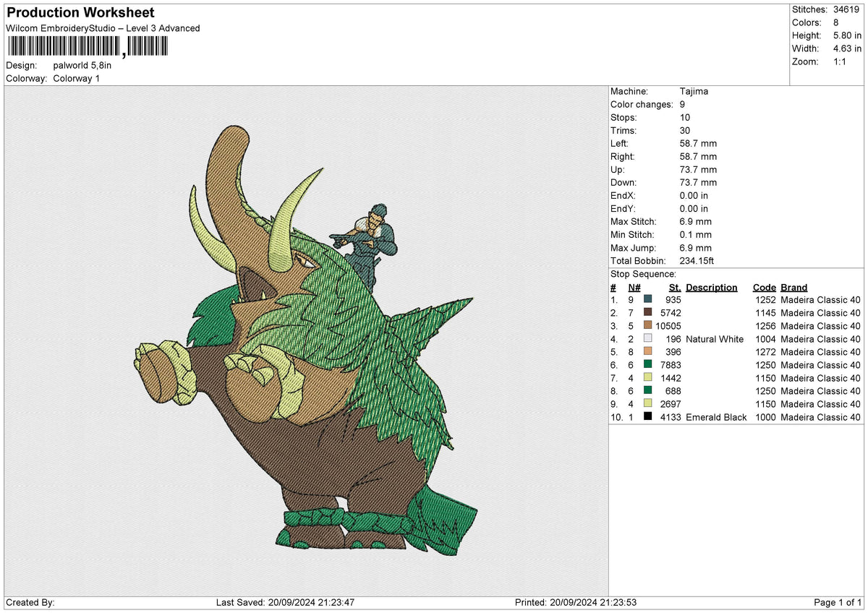Click the Machine value 'Tajima'
The height and width of the screenshot is (613, 868).
click(x=694, y=92)
